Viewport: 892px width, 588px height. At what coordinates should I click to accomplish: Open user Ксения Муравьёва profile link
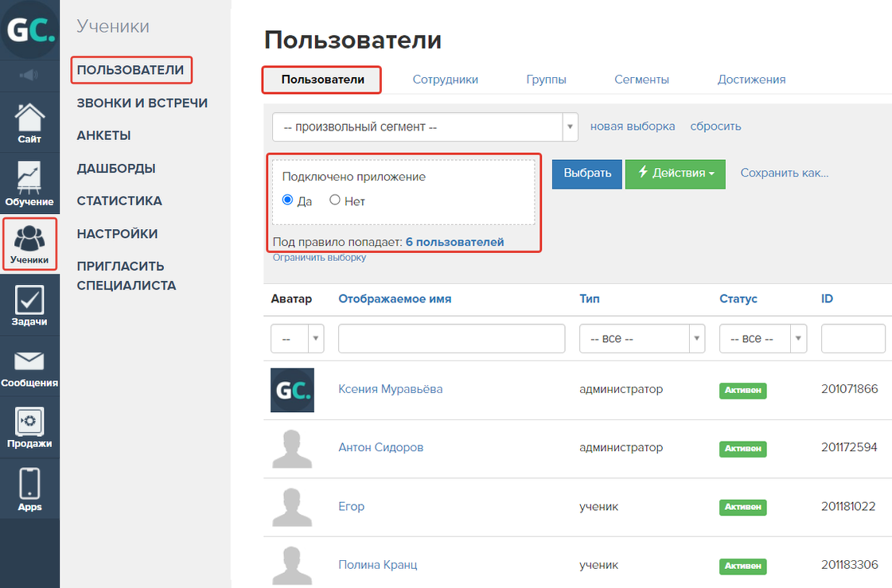(390, 389)
